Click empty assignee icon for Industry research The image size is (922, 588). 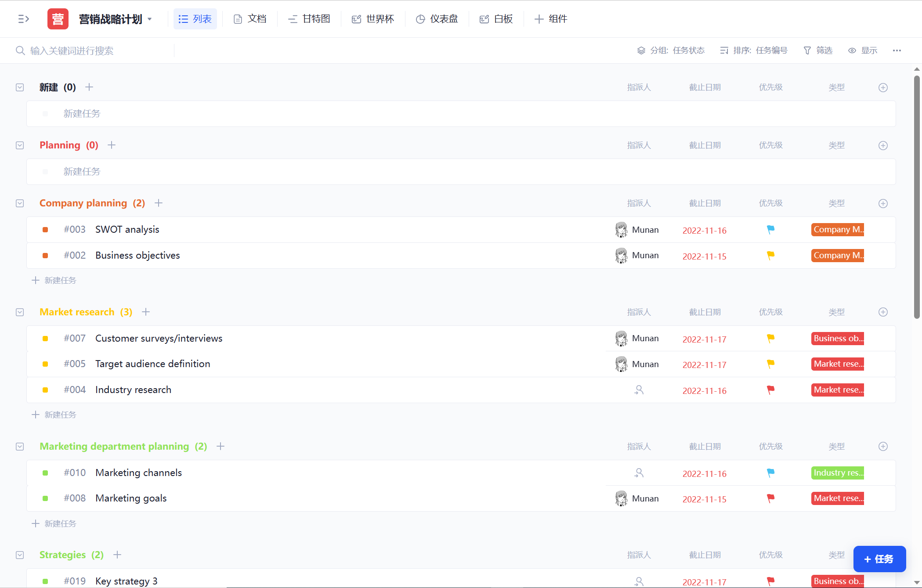click(639, 390)
